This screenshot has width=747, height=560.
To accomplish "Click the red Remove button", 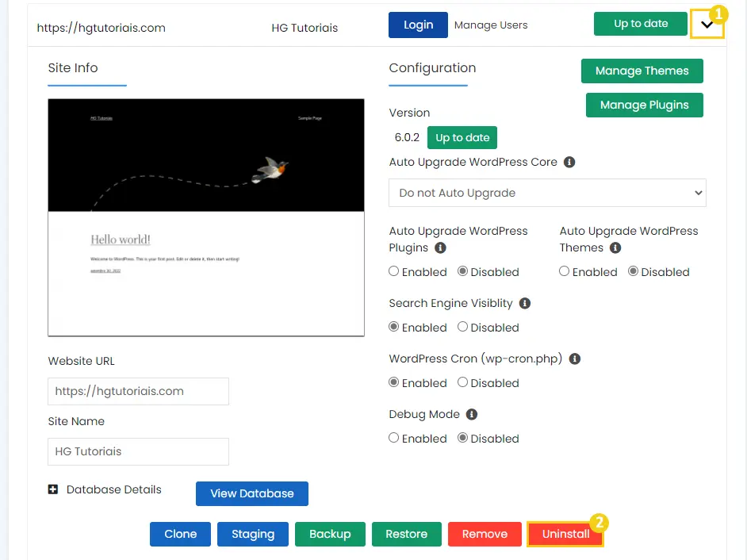I will pyautogui.click(x=485, y=534).
